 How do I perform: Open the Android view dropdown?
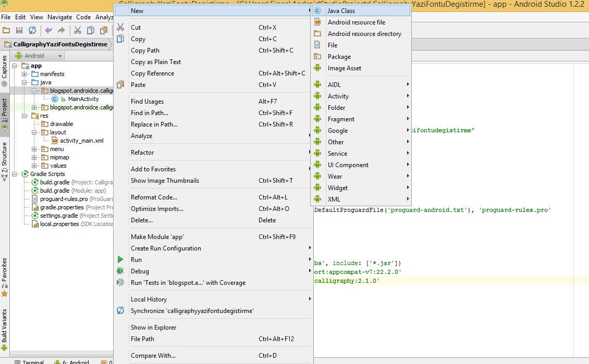[x=39, y=56]
